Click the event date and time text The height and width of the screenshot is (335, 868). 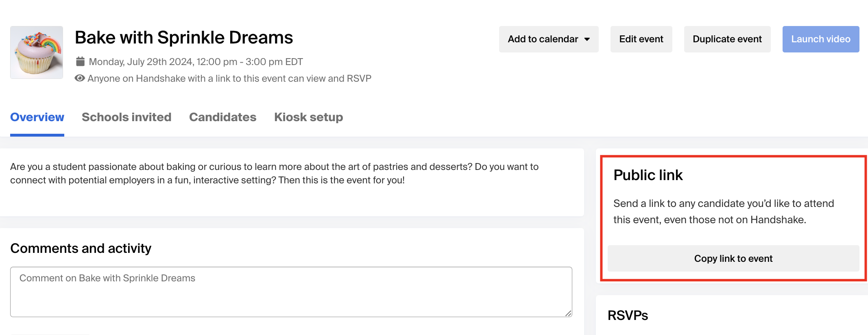click(x=196, y=62)
